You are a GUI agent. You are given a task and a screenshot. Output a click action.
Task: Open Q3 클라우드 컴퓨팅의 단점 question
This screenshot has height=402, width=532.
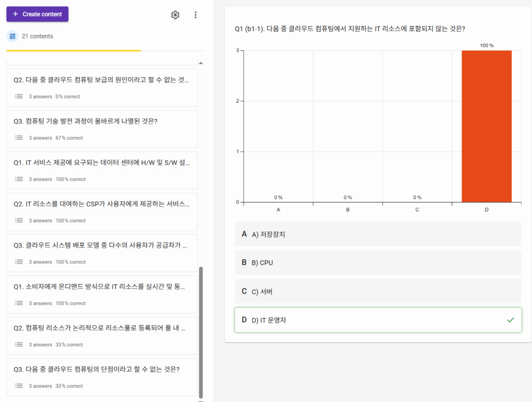(x=102, y=369)
